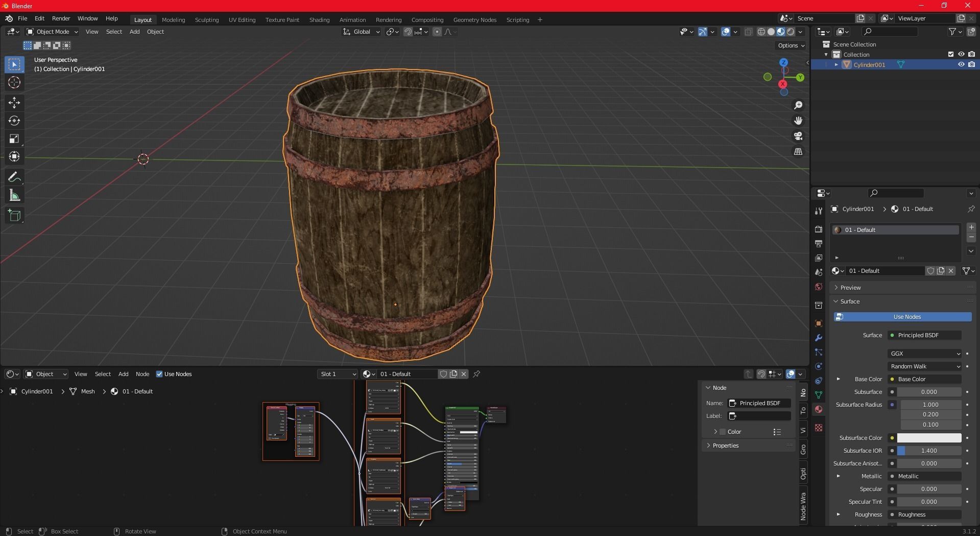Switch to the UV Editing workspace tab
The height and width of the screenshot is (536, 980).
tap(242, 20)
